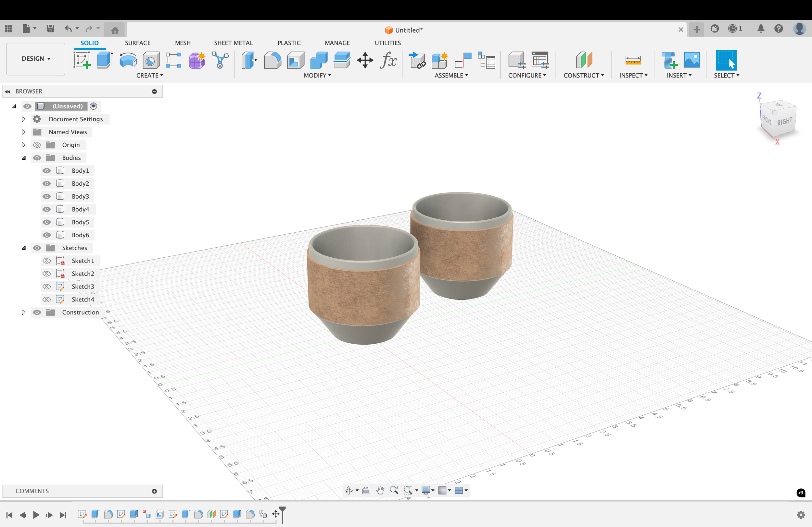
Task: Open the Fillet tool
Action: [x=272, y=60]
